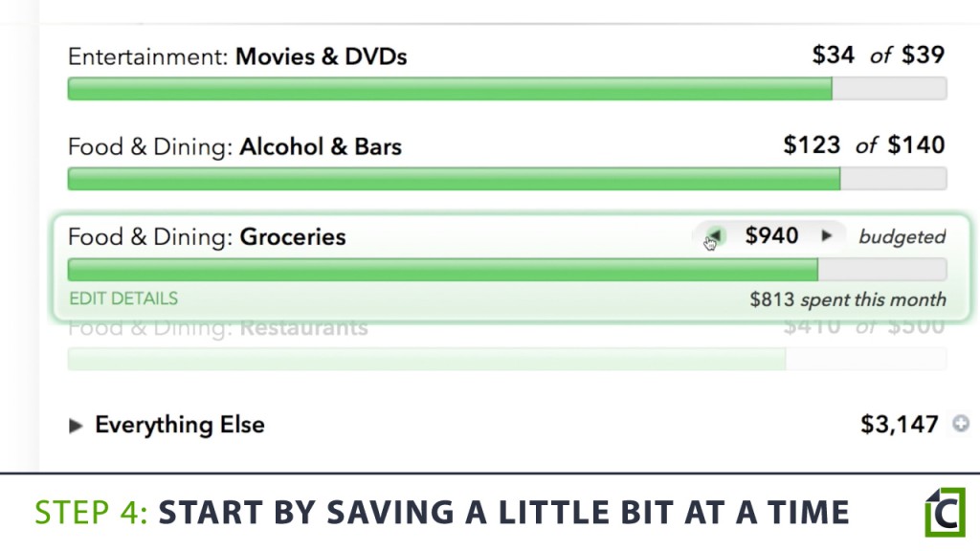Select the Food & Dining: Alcohol & Bars label

coord(234,147)
